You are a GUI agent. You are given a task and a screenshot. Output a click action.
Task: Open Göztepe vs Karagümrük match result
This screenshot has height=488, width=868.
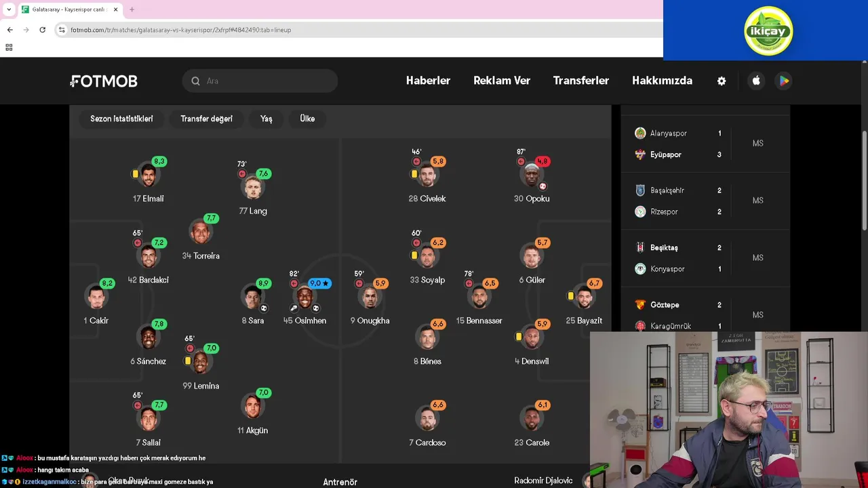pyautogui.click(x=705, y=315)
